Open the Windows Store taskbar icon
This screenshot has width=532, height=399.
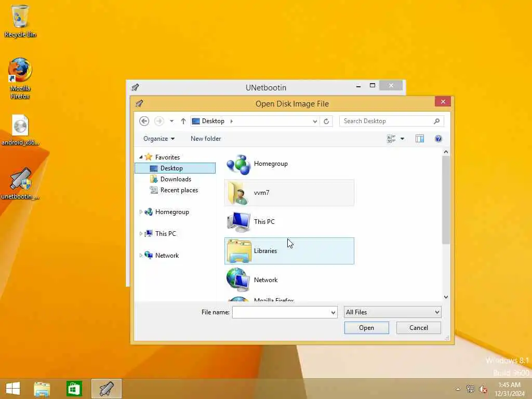coord(74,389)
